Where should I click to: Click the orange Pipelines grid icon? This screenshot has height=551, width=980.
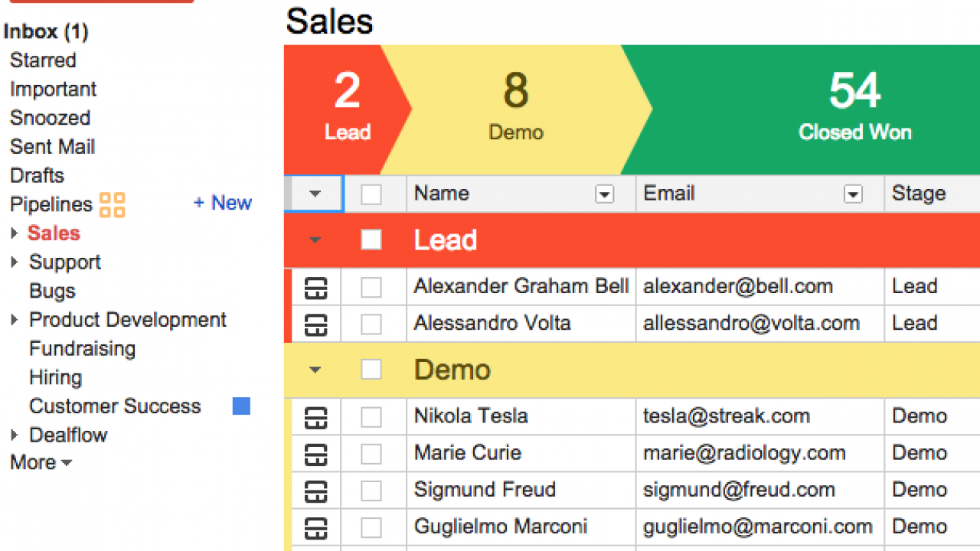[112, 204]
